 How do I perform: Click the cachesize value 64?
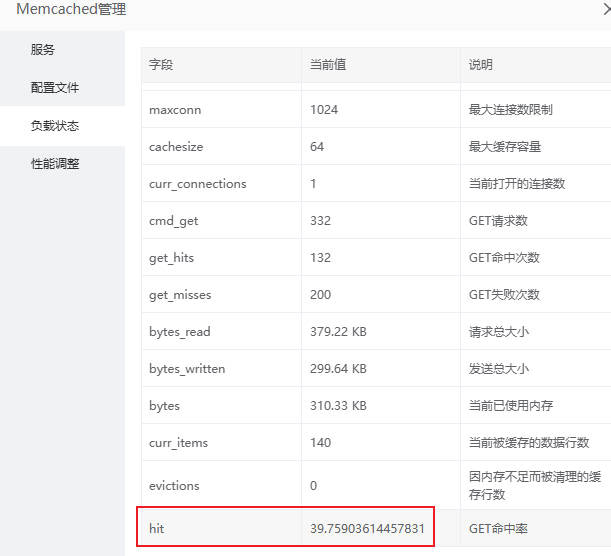(317, 147)
